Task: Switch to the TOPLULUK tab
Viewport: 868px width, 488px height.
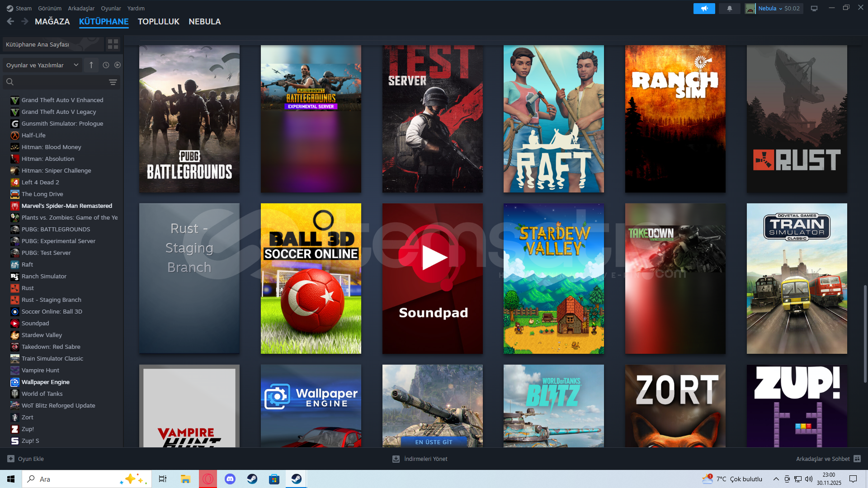Action: [x=158, y=21]
